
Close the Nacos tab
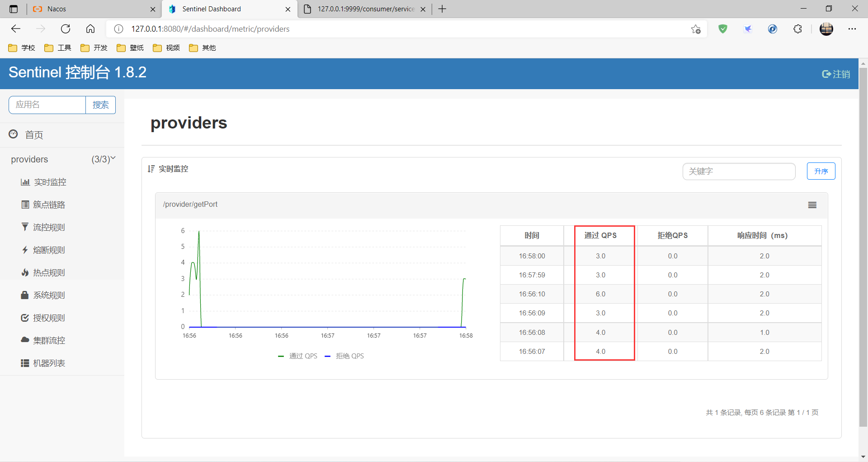pos(153,9)
